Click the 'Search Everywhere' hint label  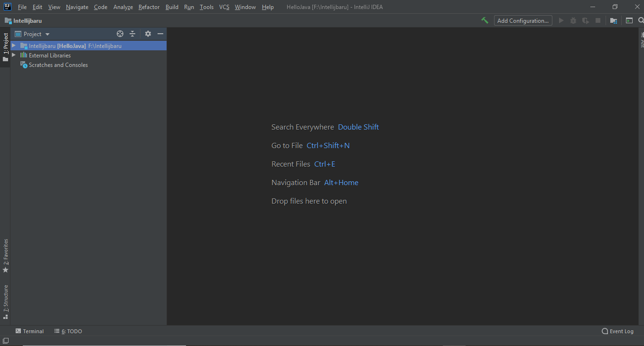point(303,127)
